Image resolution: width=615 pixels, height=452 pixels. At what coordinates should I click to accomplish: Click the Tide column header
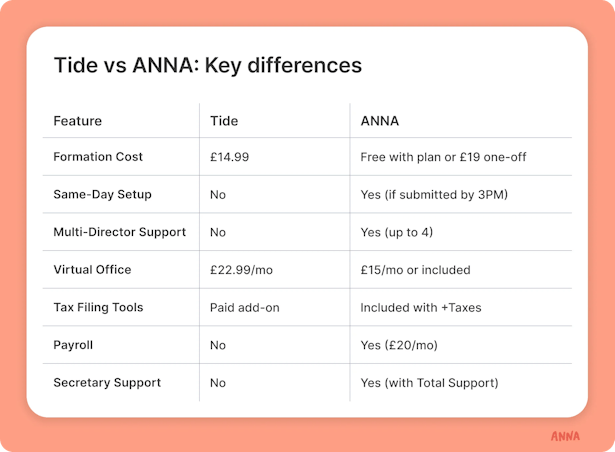point(224,121)
